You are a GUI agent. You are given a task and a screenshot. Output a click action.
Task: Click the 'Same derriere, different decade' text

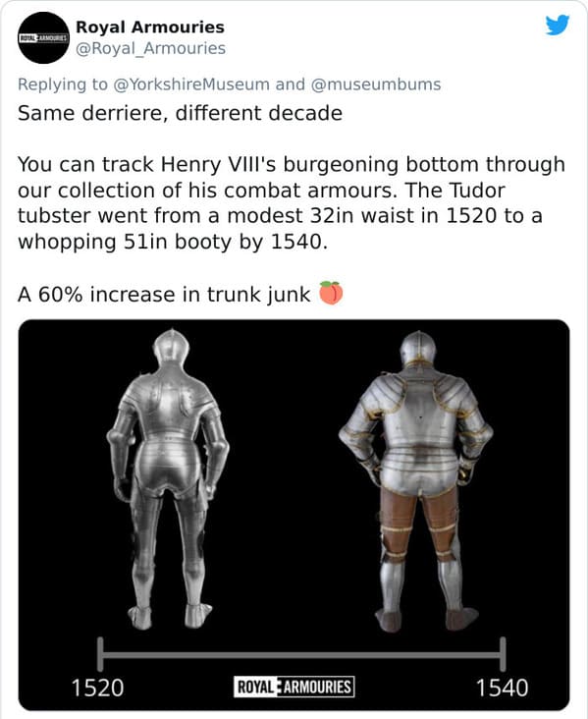pyautogui.click(x=180, y=113)
